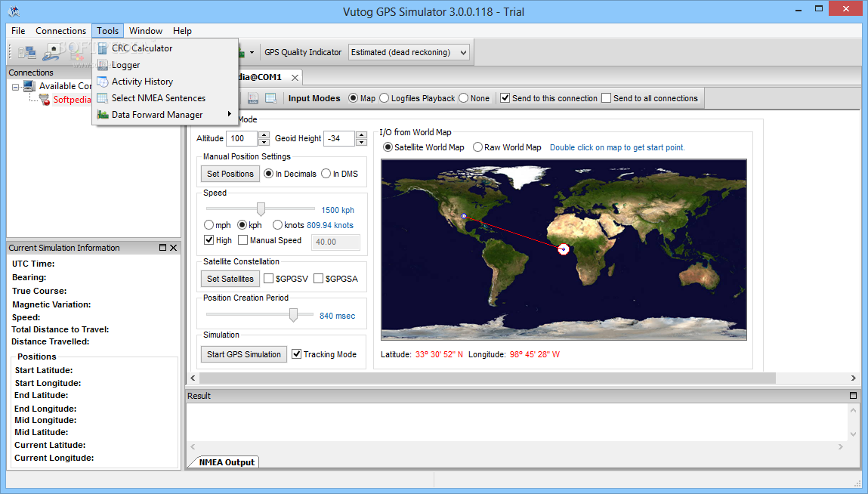
Task: Maximize the Current Simulation Information panel
Action: click(162, 248)
